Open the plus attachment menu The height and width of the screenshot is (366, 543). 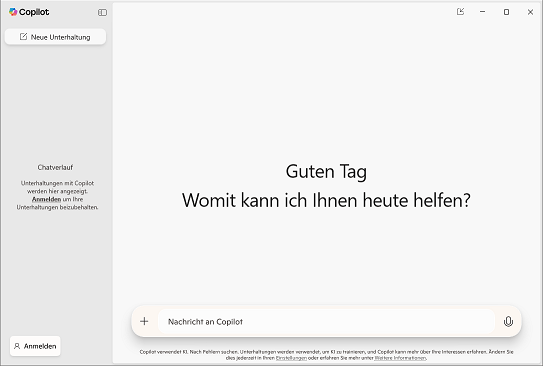[x=144, y=321]
